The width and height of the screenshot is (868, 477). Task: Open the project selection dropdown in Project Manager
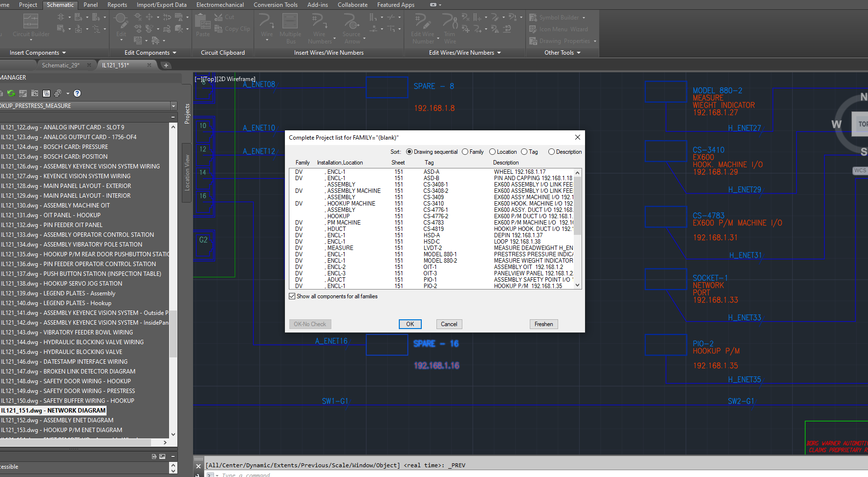click(x=173, y=106)
